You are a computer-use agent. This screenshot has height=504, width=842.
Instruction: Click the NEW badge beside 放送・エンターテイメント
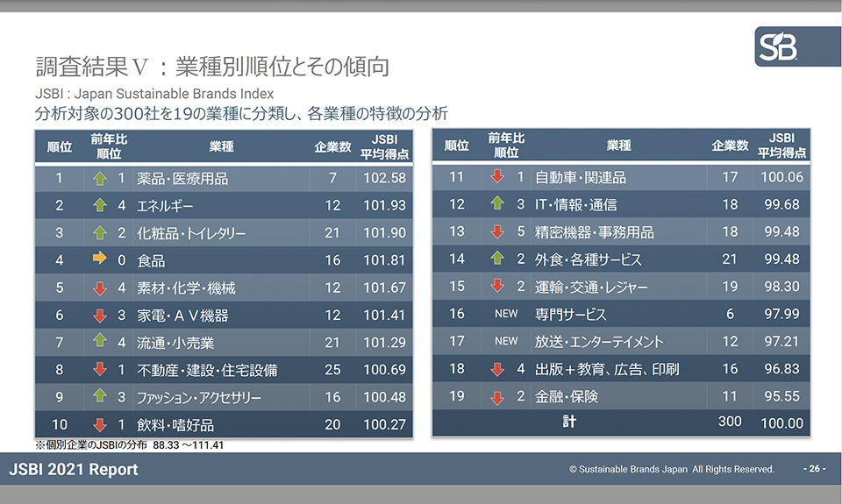(x=506, y=341)
